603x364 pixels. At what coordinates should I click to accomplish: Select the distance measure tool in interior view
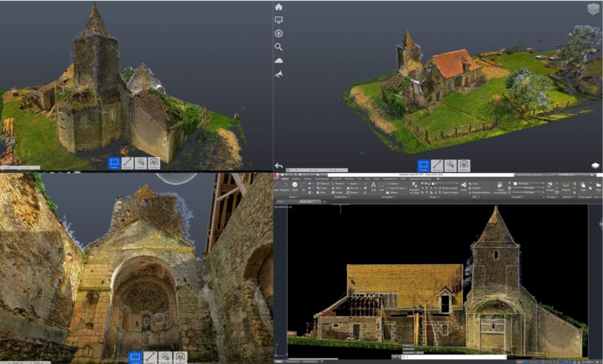(x=150, y=358)
